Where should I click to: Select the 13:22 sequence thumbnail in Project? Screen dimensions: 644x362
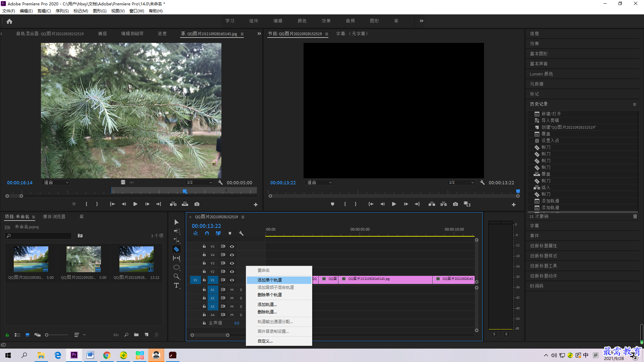[x=137, y=259]
